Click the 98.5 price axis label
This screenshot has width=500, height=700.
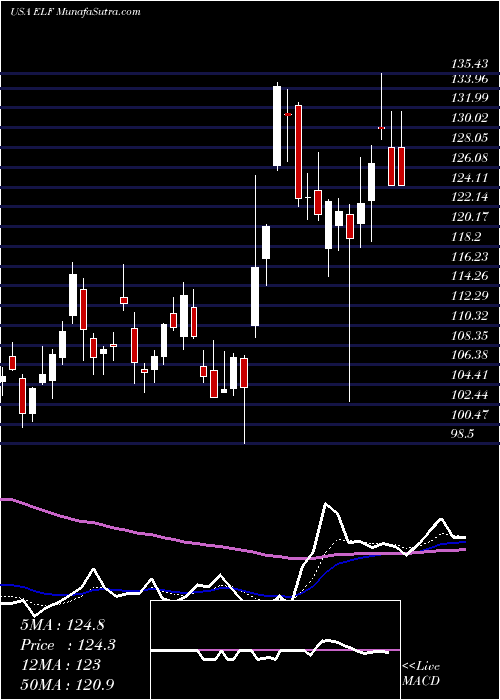click(462, 434)
